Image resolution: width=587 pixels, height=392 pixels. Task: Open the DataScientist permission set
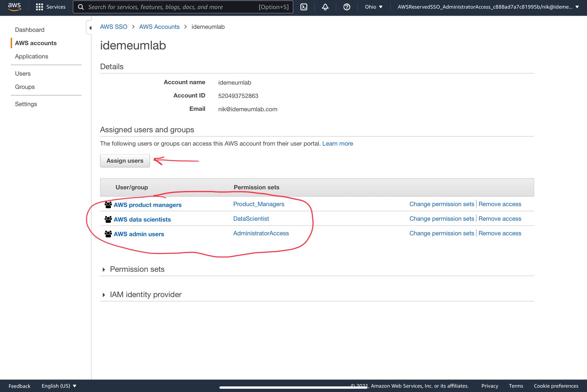[x=251, y=219]
